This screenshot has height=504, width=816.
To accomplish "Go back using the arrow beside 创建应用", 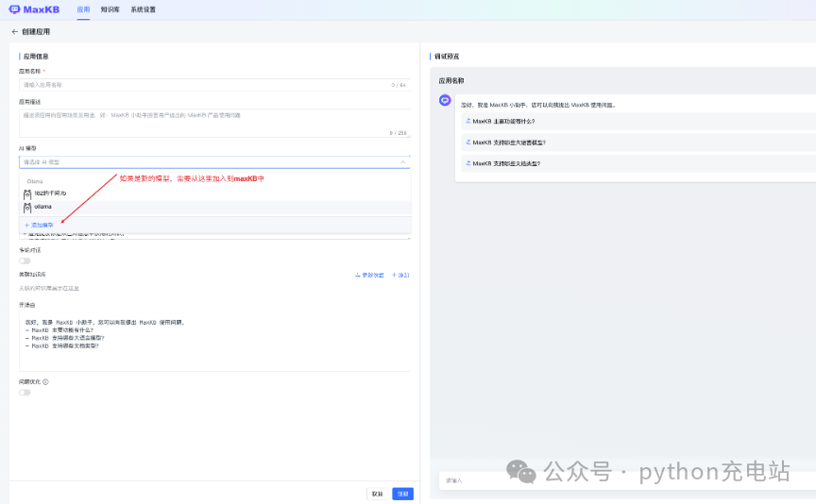I will (x=14, y=32).
